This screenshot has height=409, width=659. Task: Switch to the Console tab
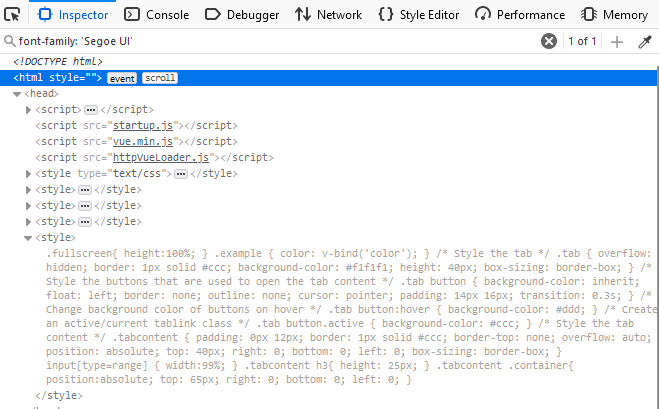[x=156, y=15]
